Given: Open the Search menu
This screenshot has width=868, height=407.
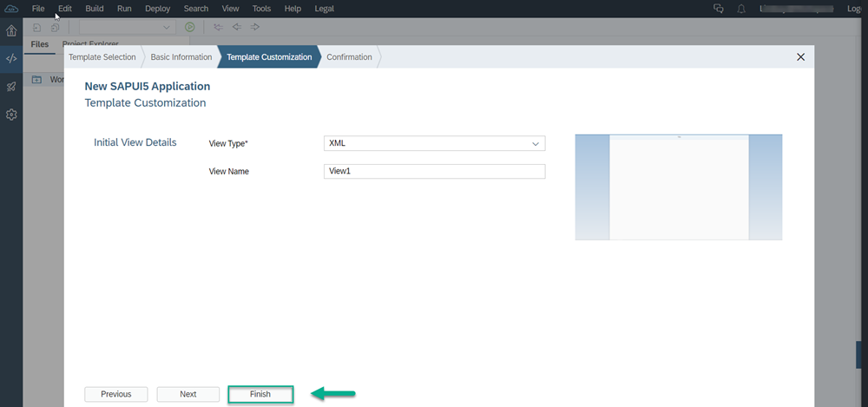Looking at the screenshot, I should (x=196, y=9).
